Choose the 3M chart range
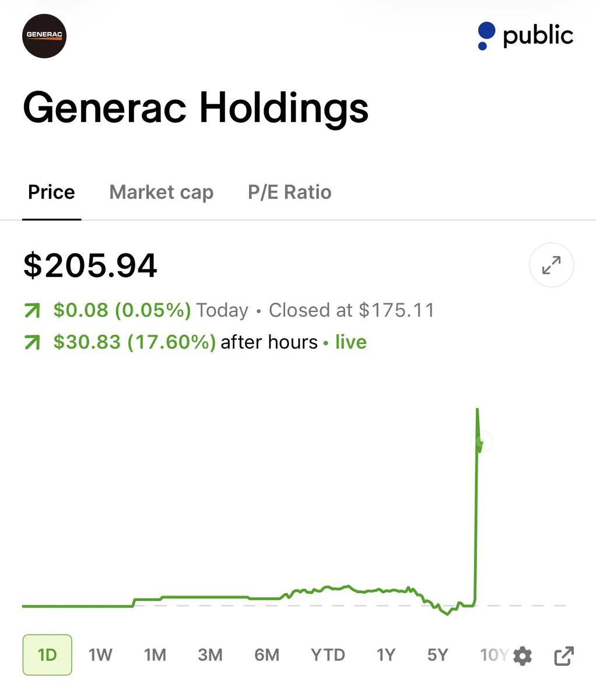Image resolution: width=596 pixels, height=700 pixels. point(210,655)
